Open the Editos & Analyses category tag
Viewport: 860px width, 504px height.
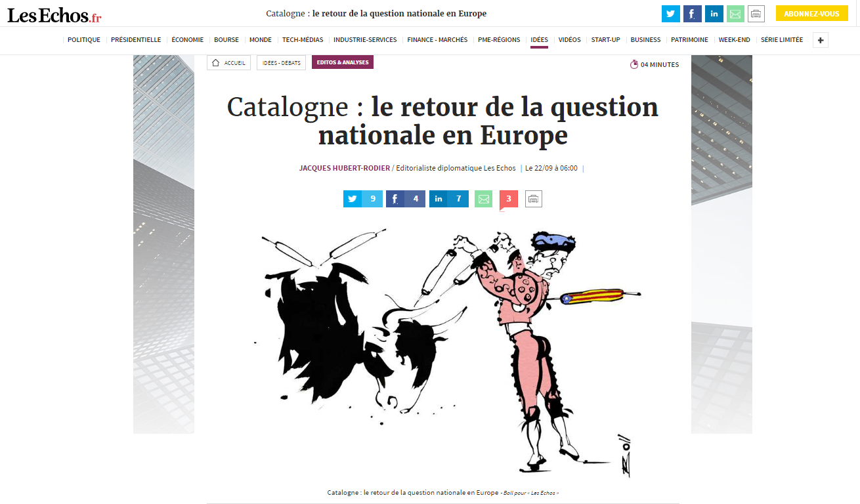343,62
